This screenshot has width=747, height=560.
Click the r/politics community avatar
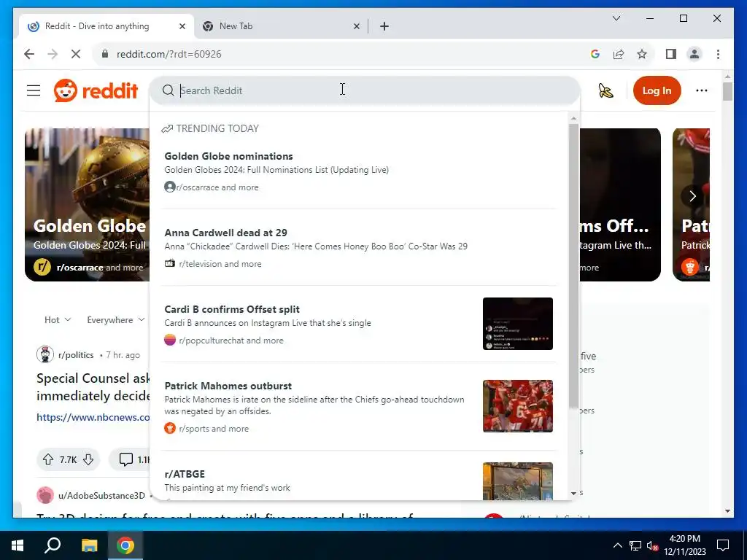coord(44,355)
